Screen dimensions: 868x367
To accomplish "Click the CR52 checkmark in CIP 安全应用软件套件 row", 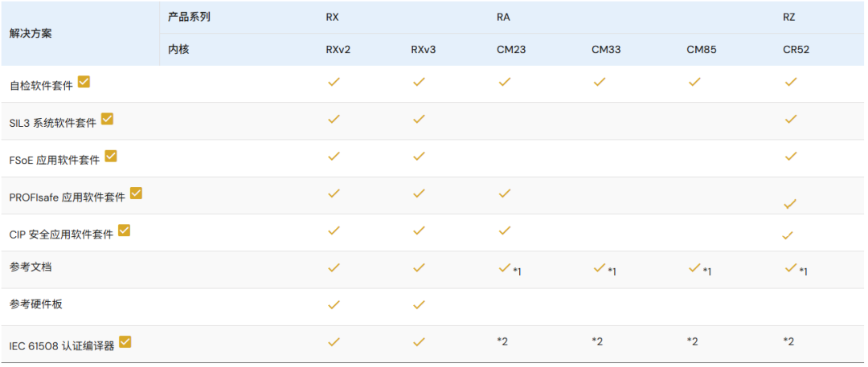I will 787,235.
